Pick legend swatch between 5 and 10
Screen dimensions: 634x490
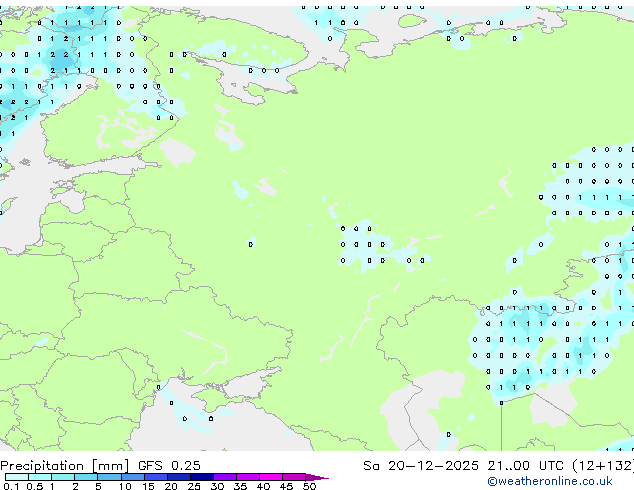pyautogui.click(x=109, y=477)
